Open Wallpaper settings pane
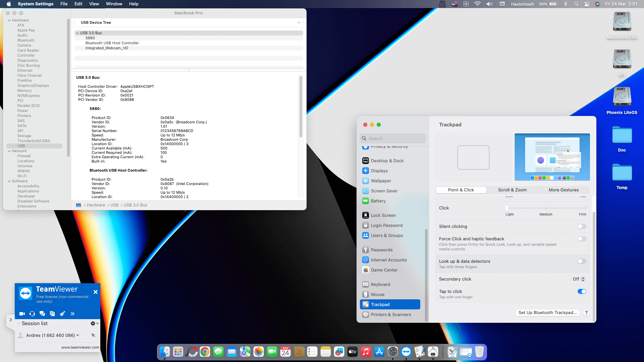This screenshot has width=644, height=362. (390, 181)
